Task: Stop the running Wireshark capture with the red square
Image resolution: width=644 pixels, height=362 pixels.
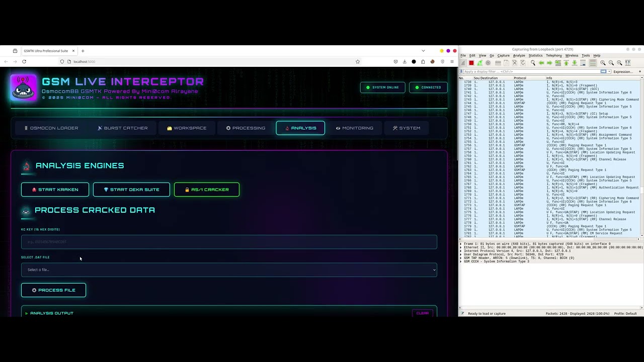Action: pyautogui.click(x=471, y=63)
